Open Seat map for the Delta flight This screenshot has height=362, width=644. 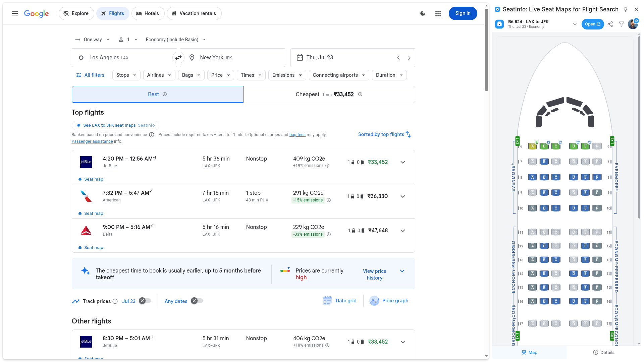(91, 248)
